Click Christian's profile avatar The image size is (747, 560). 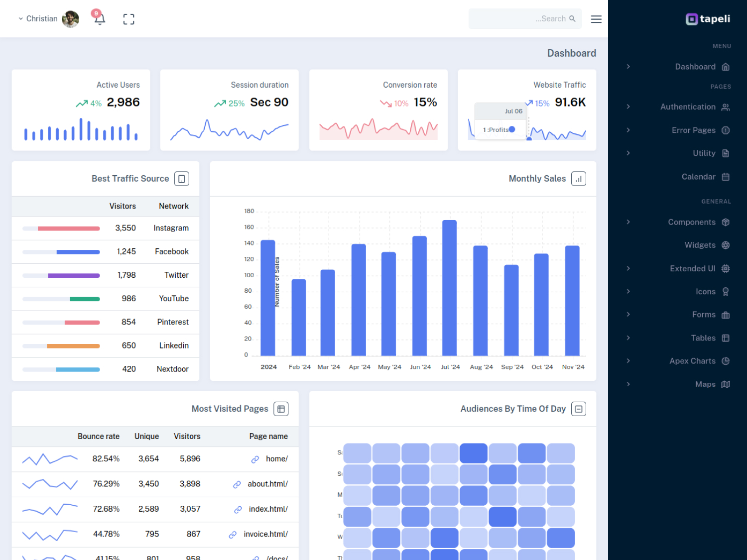(x=70, y=19)
